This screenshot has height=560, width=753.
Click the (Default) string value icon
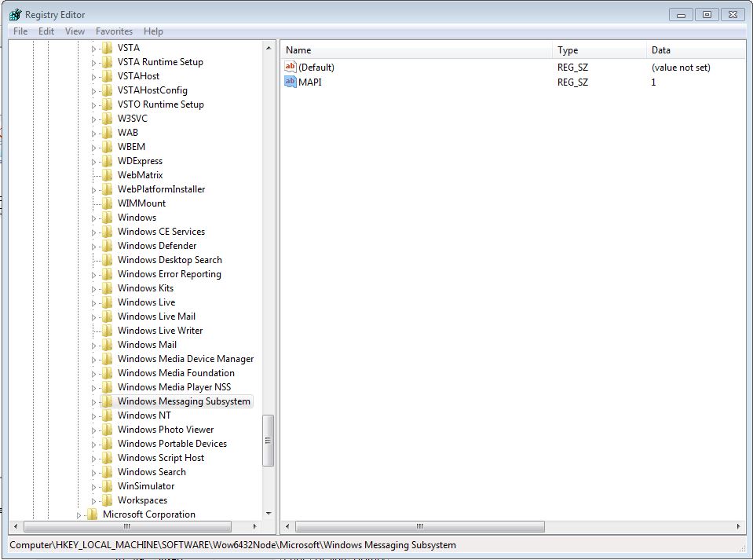pos(290,68)
